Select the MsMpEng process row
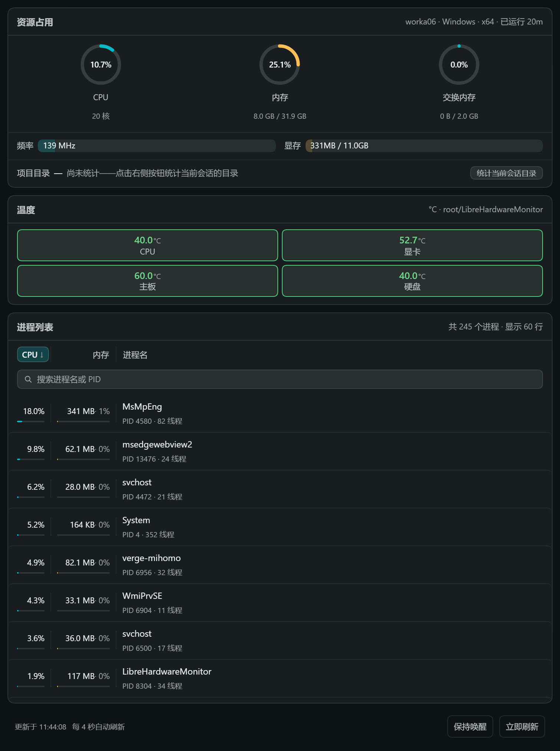560x751 pixels. point(280,414)
